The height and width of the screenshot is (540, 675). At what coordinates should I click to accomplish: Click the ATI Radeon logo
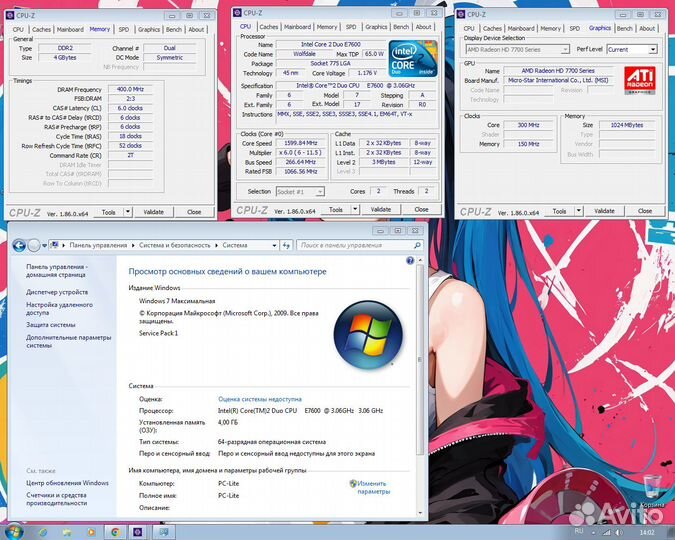pos(640,80)
